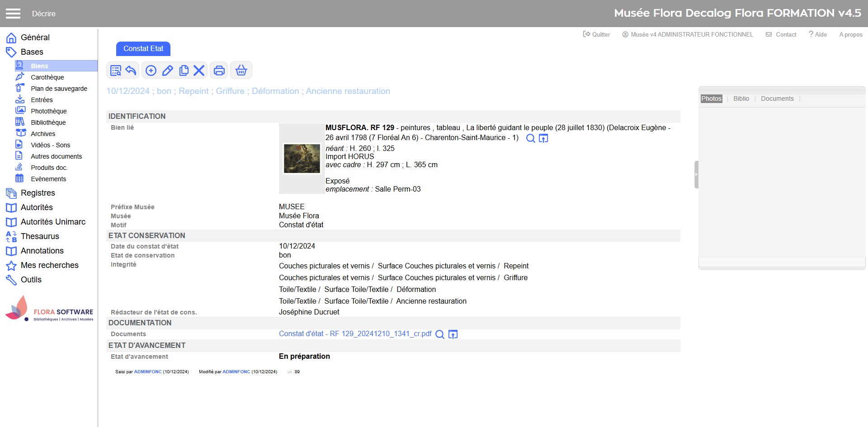The height and width of the screenshot is (427, 868).
Task: Switch to the Biblio tab
Action: click(741, 99)
